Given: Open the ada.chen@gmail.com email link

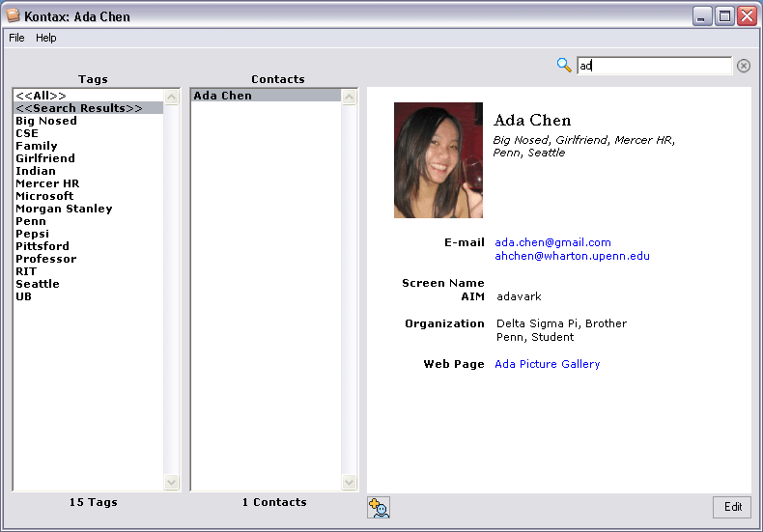Looking at the screenshot, I should pyautogui.click(x=552, y=242).
